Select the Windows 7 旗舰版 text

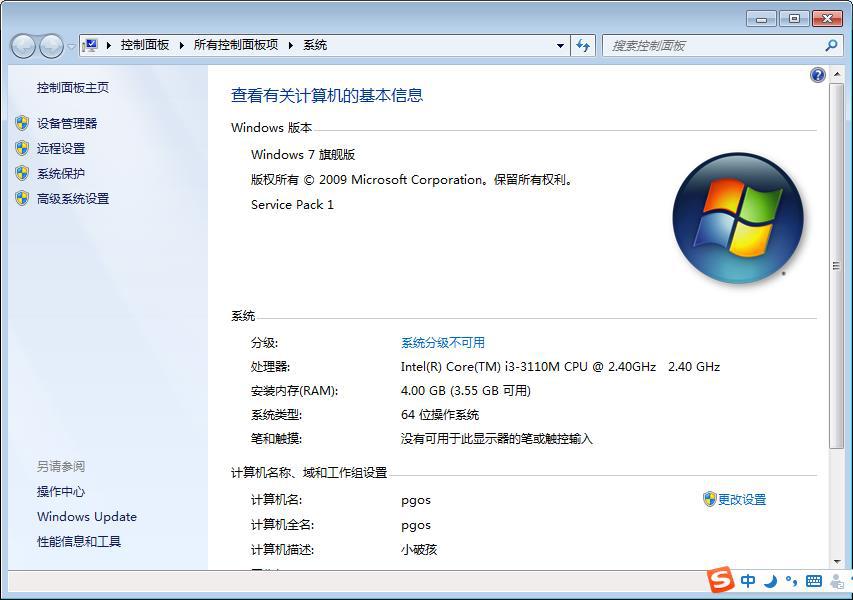click(303, 154)
